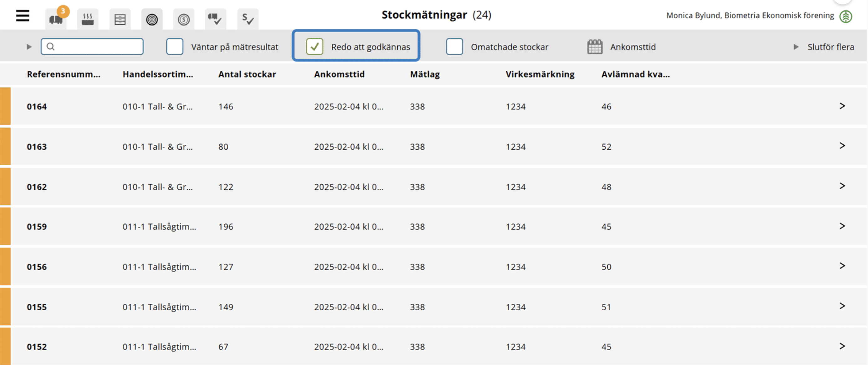Open the hamburger main menu

click(x=23, y=16)
